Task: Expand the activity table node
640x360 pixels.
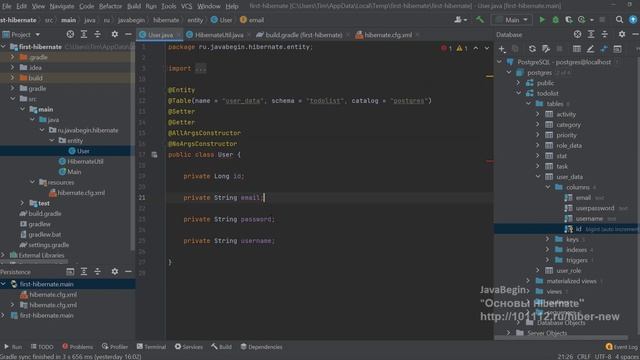Action: coord(538,114)
